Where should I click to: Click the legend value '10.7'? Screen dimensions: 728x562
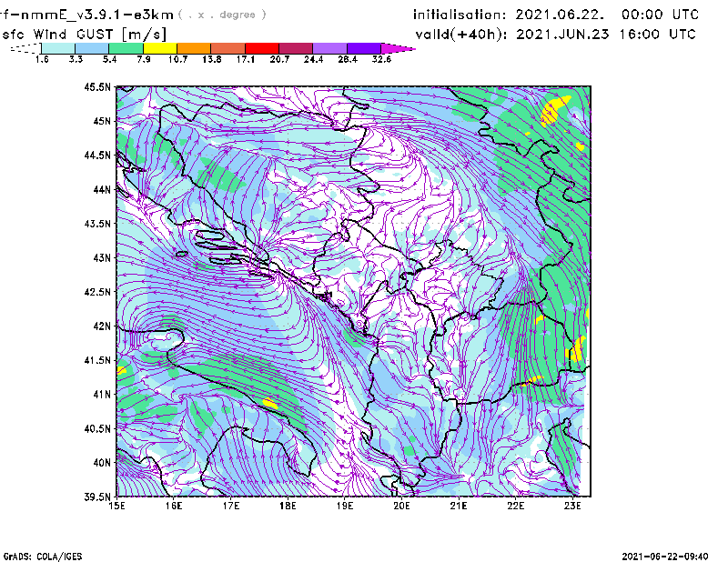[x=177, y=59]
